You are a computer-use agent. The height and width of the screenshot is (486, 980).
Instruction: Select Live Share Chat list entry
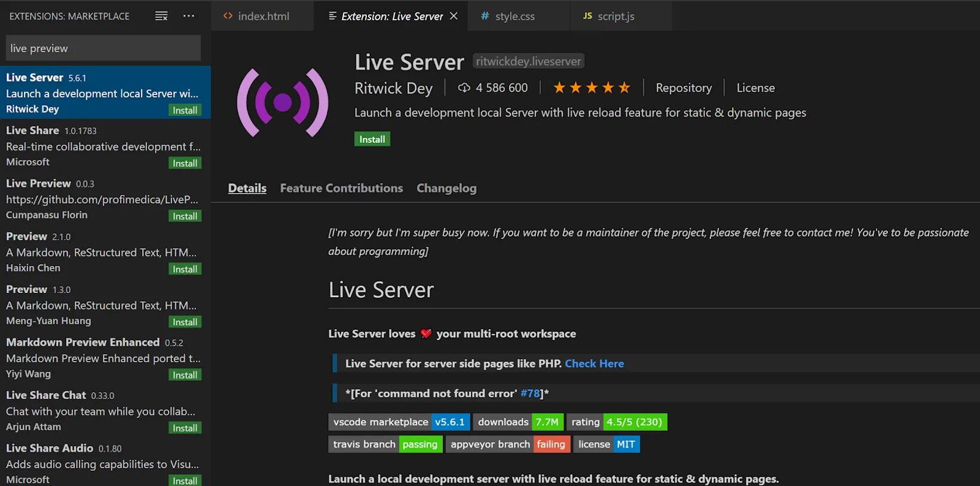[x=105, y=411]
